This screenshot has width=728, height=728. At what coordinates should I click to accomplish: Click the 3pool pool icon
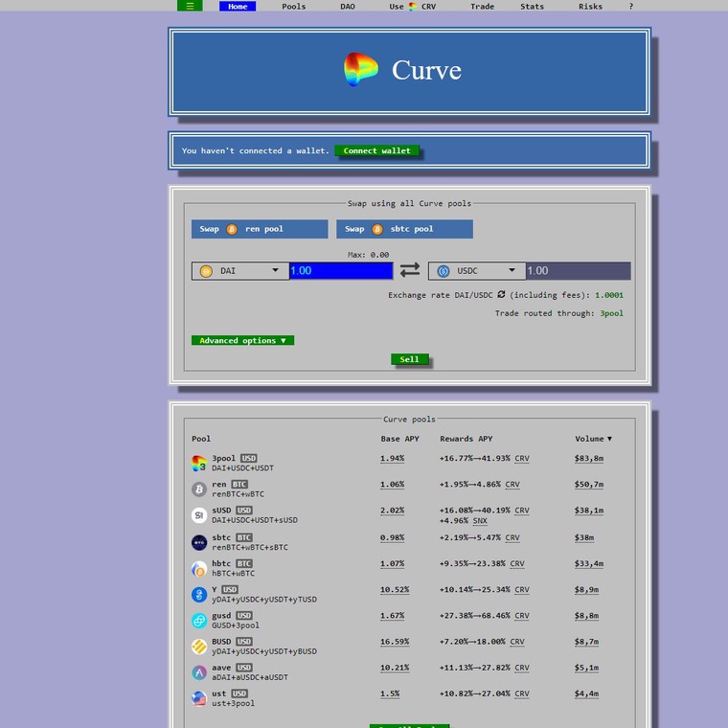(199, 463)
